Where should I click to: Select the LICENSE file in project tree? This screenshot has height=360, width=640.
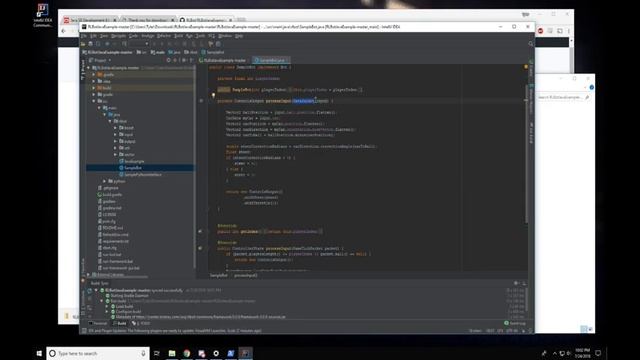click(107, 215)
